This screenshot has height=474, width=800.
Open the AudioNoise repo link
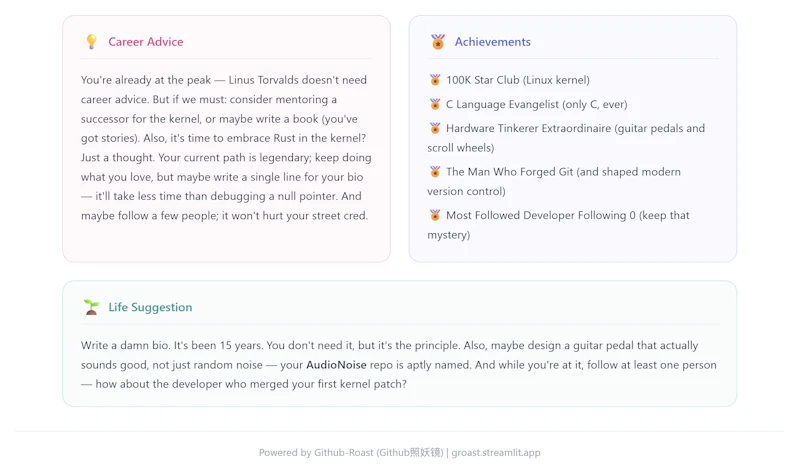336,365
